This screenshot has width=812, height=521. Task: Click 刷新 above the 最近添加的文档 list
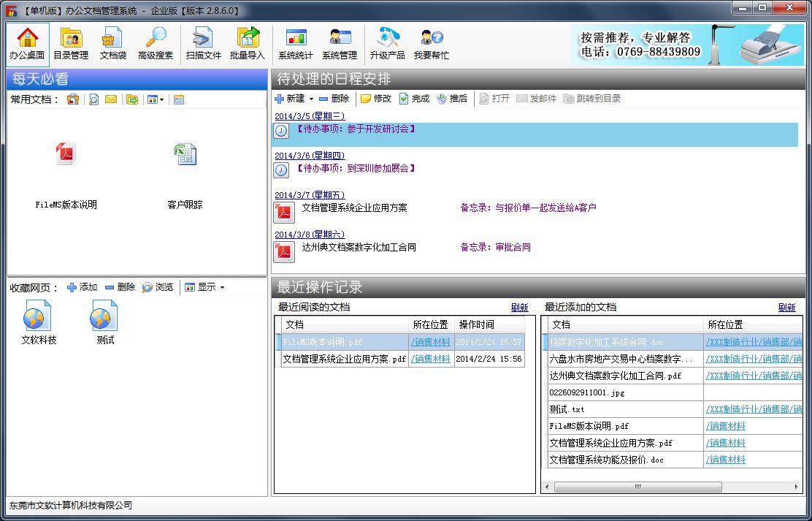click(x=787, y=307)
